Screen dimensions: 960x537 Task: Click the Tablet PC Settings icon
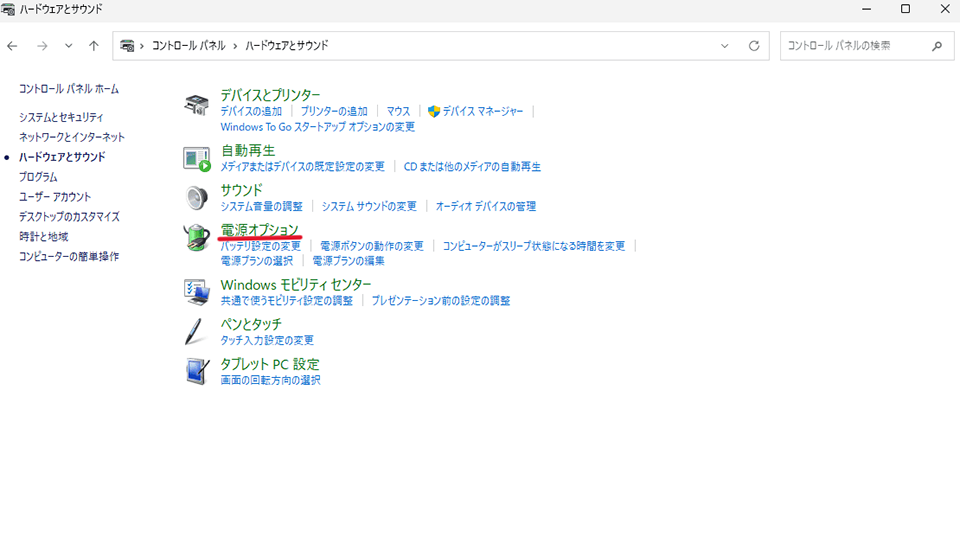pos(196,371)
